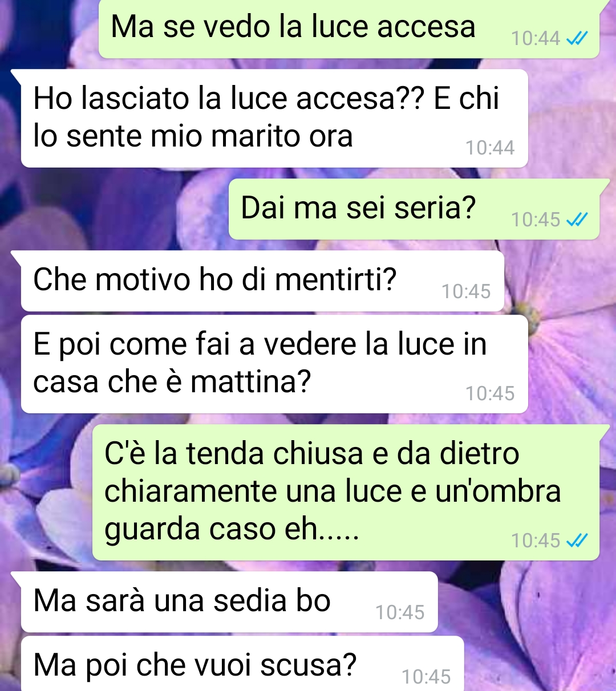Tap the 10:45 timestamp of 'casa che è mattina?'

pos(490,394)
